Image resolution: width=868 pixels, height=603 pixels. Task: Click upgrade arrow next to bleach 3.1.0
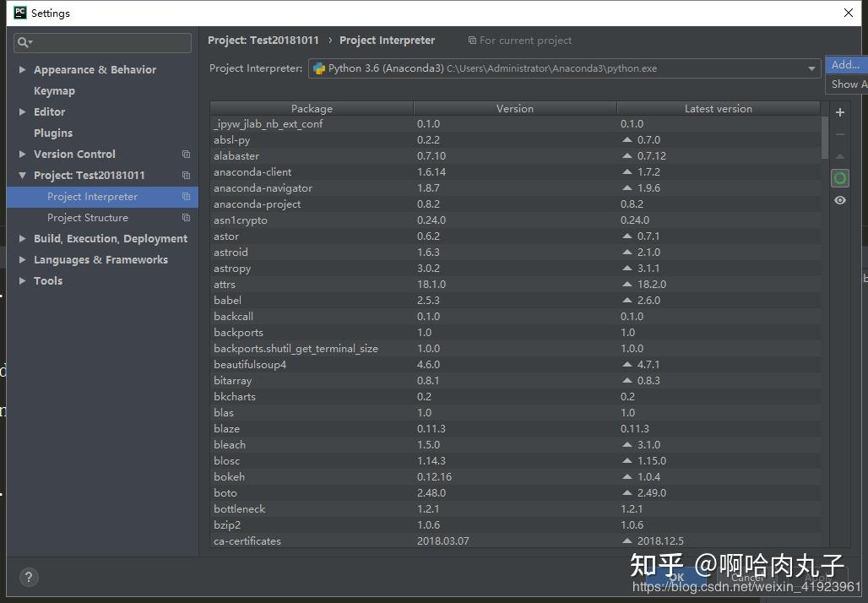(627, 444)
